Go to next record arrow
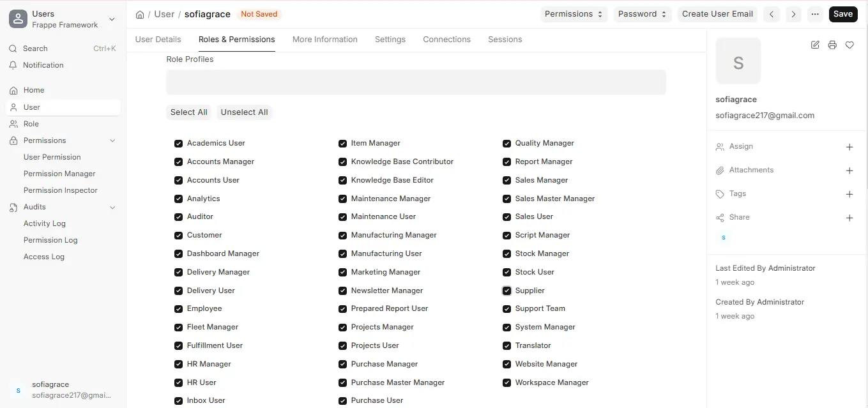868x408 pixels. (793, 14)
